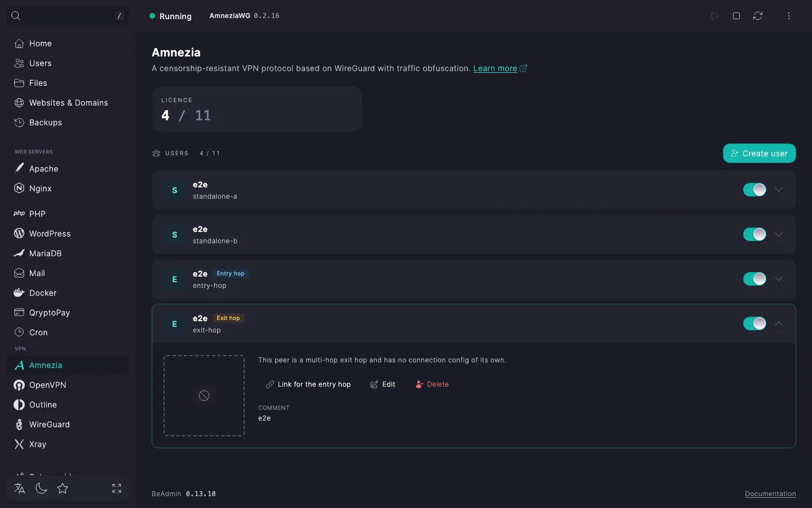Open the Learn more link
Image resolution: width=812 pixels, height=508 pixels.
point(495,68)
